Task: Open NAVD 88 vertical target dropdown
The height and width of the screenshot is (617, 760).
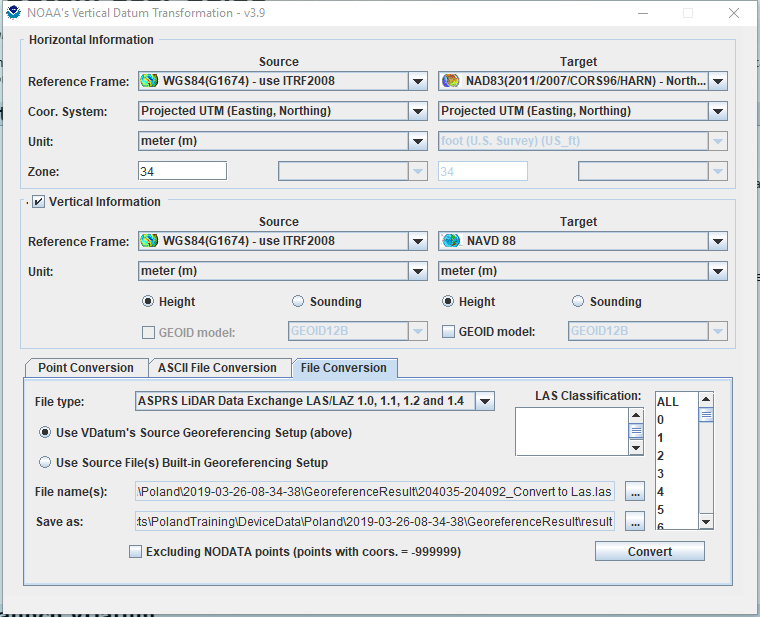Action: (x=718, y=241)
